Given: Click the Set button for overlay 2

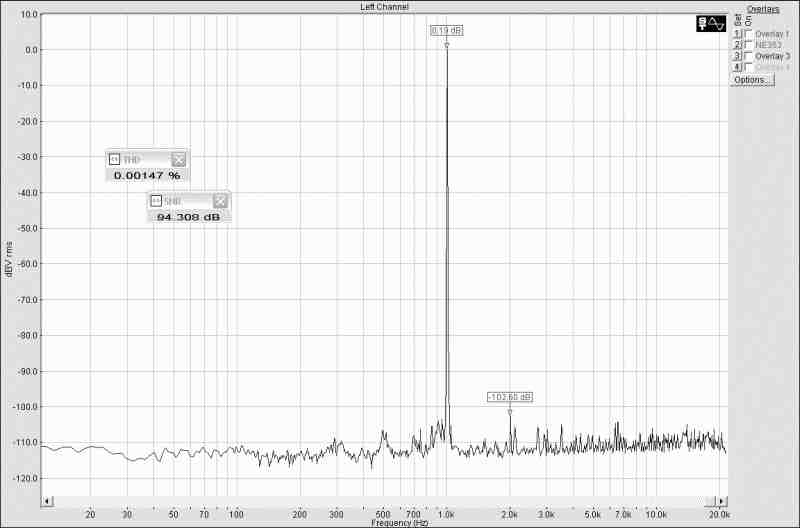Looking at the screenshot, I should coord(737,45).
